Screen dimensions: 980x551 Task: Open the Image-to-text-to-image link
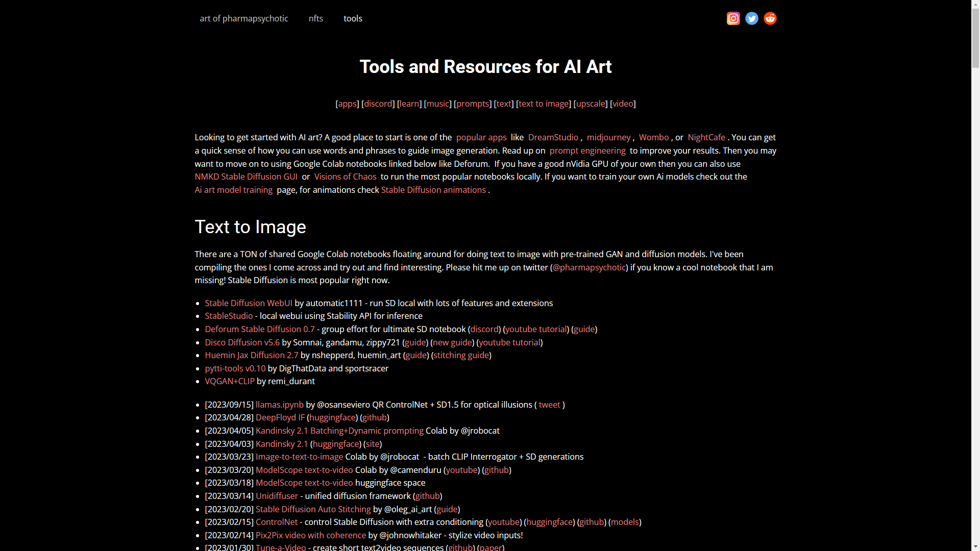tap(299, 457)
